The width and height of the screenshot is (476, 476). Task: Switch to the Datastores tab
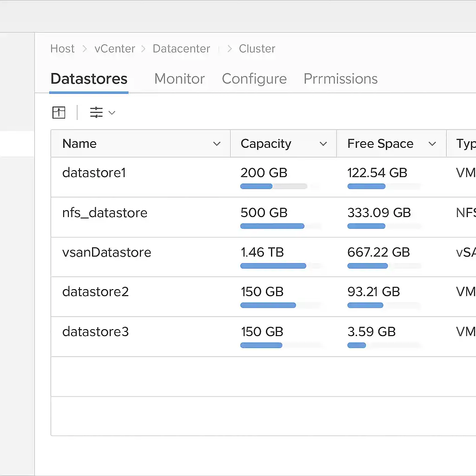point(89,79)
